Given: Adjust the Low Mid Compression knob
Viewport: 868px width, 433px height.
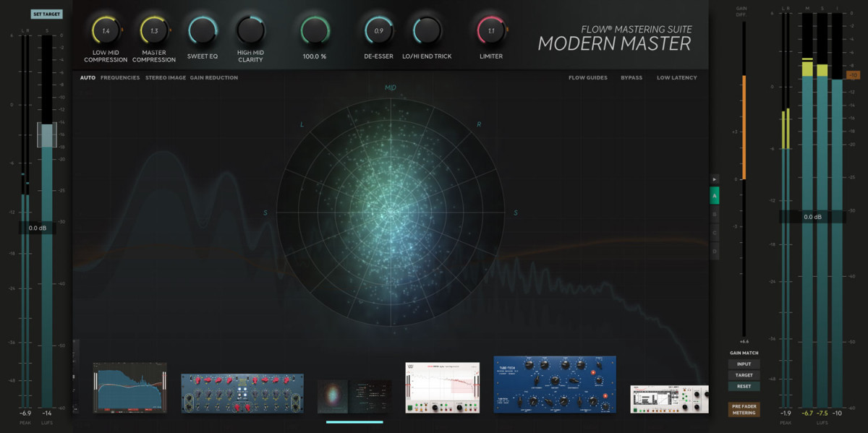Looking at the screenshot, I should click(x=106, y=30).
